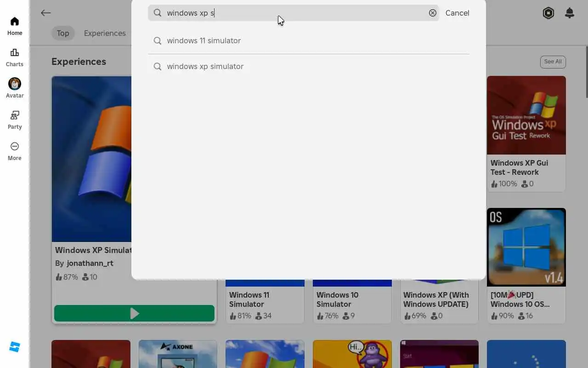This screenshot has height=368, width=588.
Task: Switch to the Top tab
Action: coord(63,33)
